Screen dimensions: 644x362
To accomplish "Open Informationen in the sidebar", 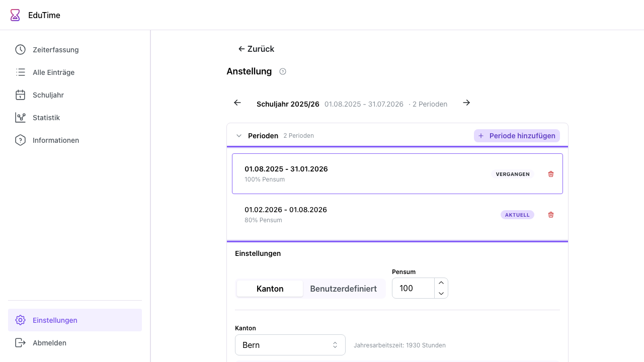I will [75, 140].
